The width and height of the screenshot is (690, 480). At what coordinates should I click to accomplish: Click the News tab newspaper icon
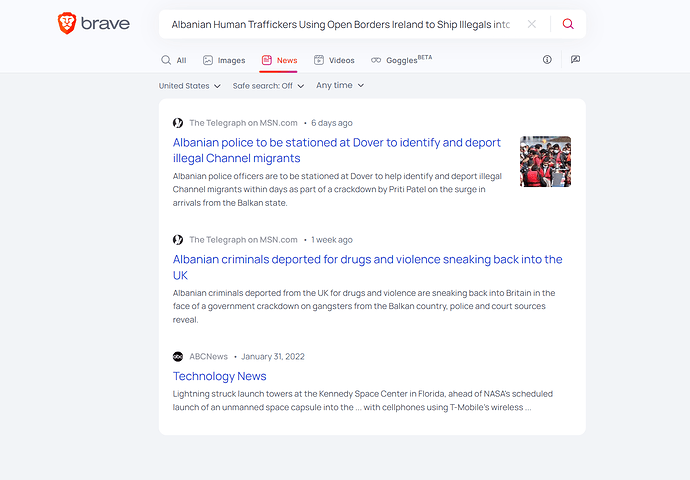point(267,60)
